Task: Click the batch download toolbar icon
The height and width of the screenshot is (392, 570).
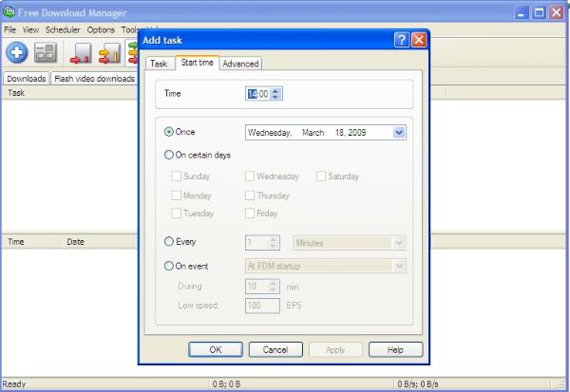Action: click(x=46, y=53)
